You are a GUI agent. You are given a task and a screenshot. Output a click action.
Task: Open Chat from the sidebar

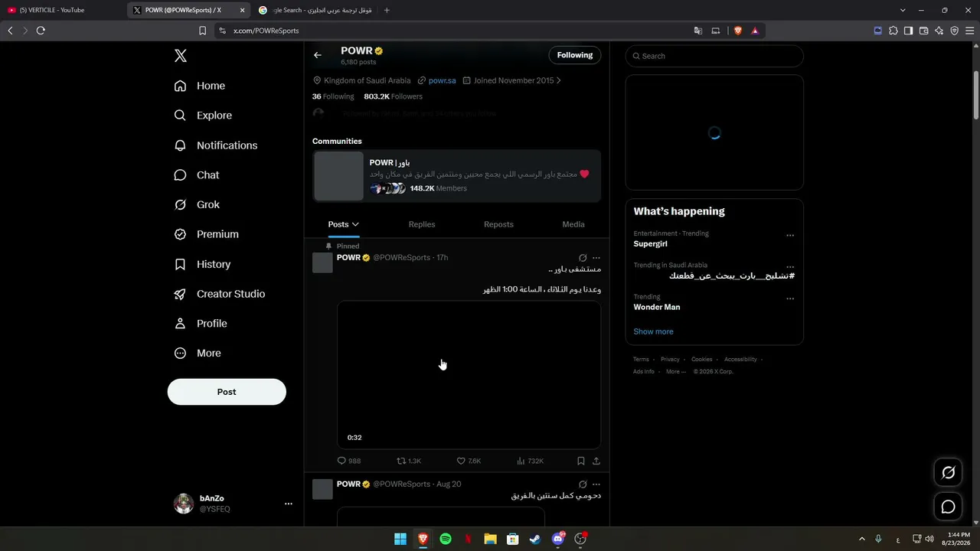pos(197,175)
